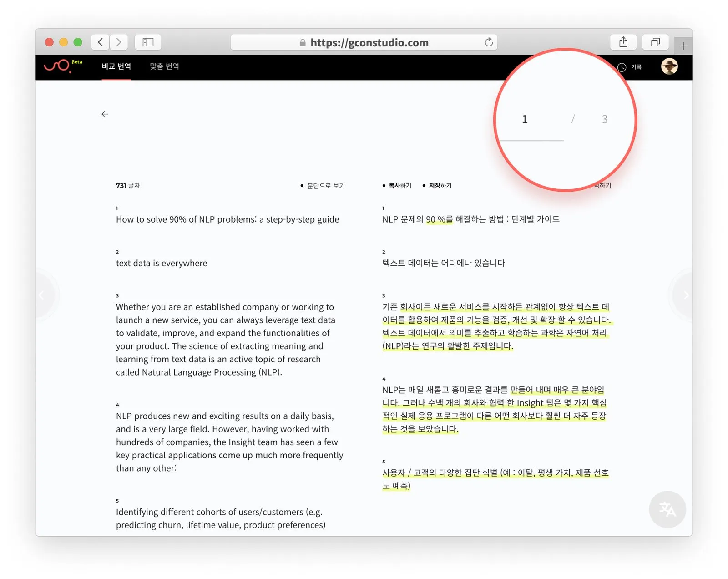This screenshot has height=579, width=728.
Task: Click the lock icon in address bar
Action: [303, 43]
